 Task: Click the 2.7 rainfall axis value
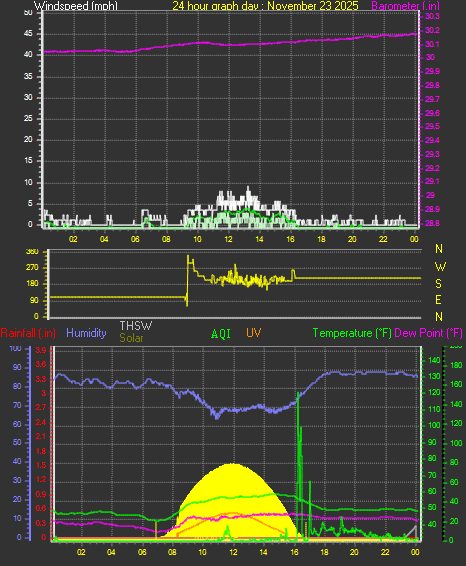[40, 408]
